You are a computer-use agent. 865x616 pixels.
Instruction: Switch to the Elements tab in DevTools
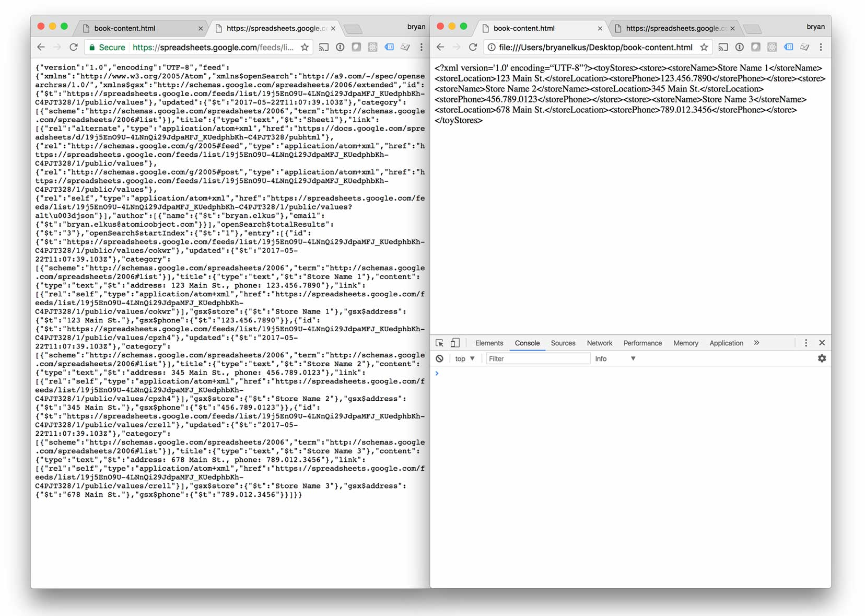pos(489,343)
